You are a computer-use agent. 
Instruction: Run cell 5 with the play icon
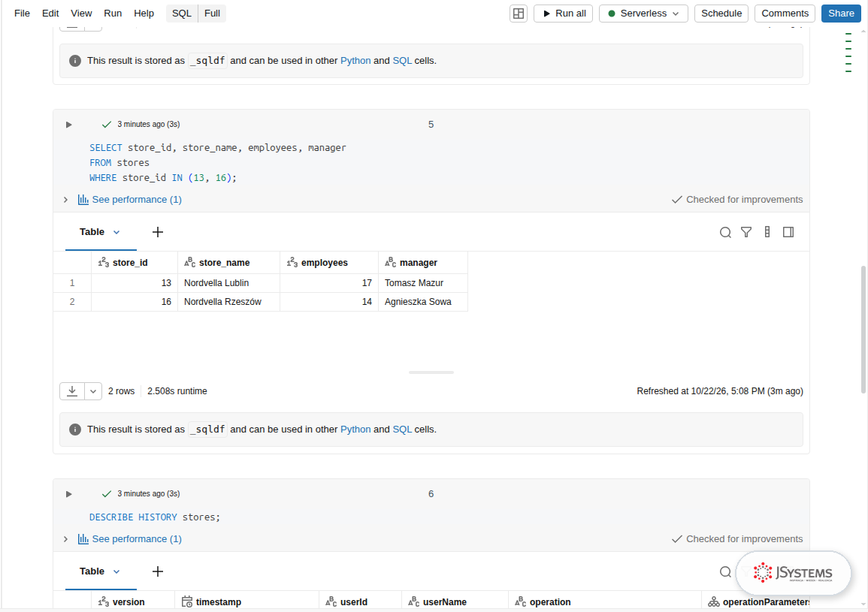68,125
